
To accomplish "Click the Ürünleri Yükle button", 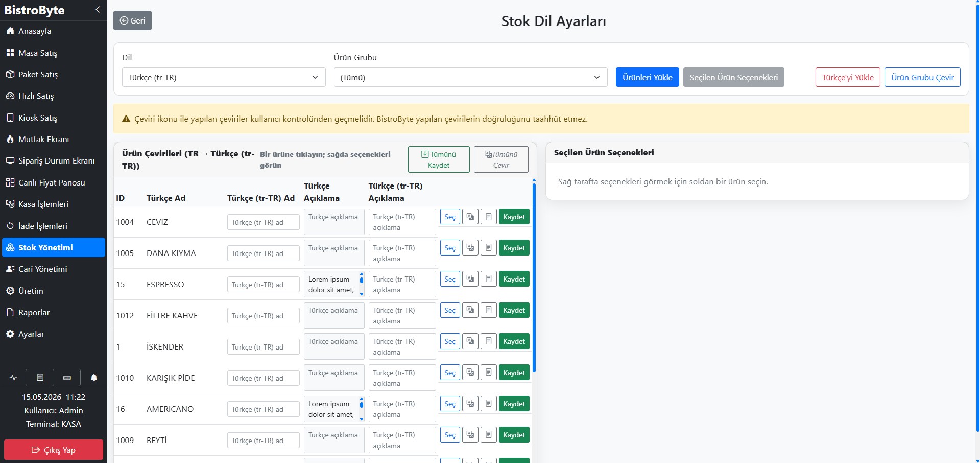I will tap(647, 77).
